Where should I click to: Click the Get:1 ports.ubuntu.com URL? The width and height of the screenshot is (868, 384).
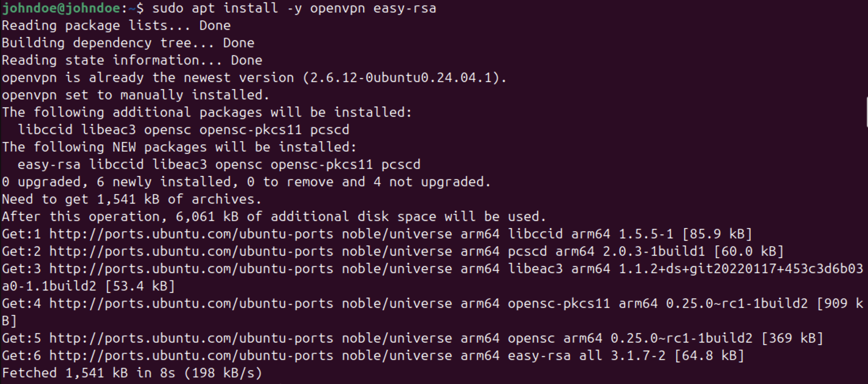point(191,234)
